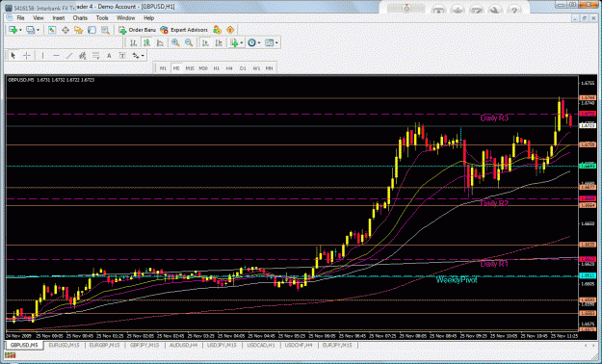Open the Strategy Tester icon
Image resolution: width=602 pixels, height=364 pixels.
[x=105, y=30]
